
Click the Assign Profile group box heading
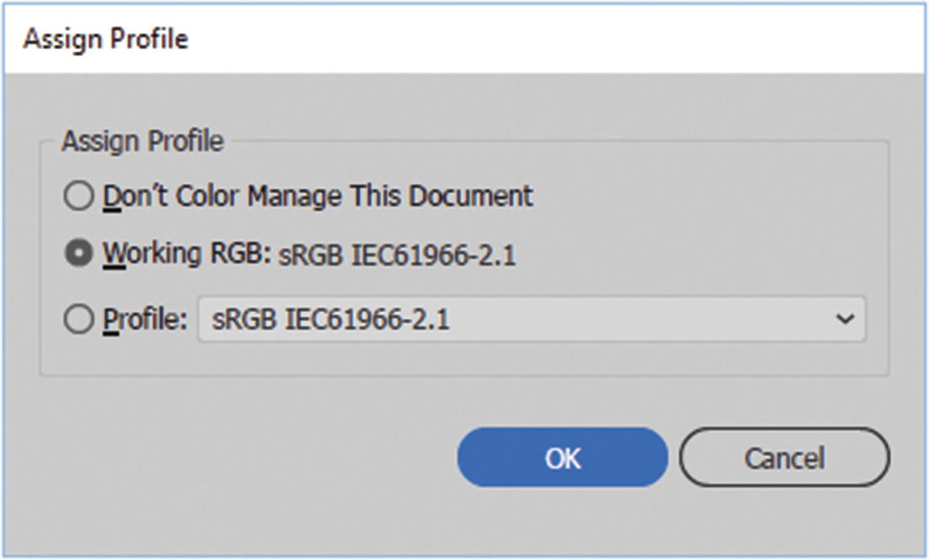(142, 142)
